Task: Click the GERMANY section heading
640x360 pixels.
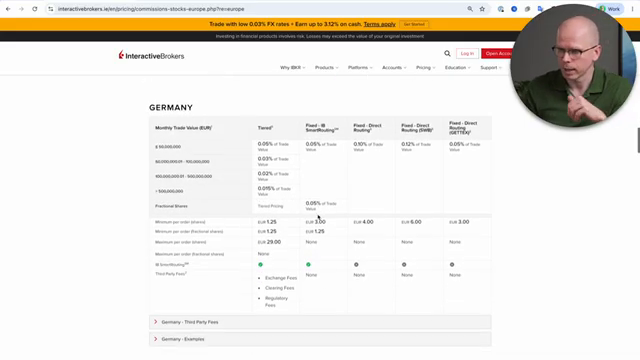Action: pos(171,108)
